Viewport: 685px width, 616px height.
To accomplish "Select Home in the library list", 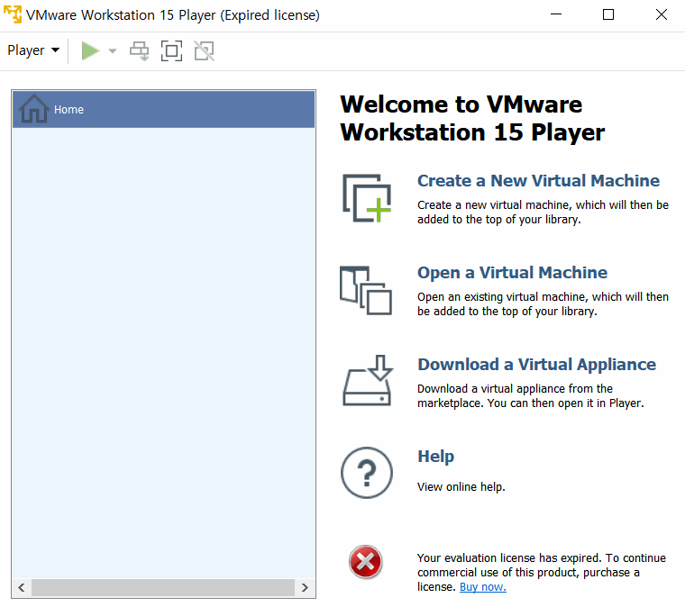I will [x=164, y=109].
